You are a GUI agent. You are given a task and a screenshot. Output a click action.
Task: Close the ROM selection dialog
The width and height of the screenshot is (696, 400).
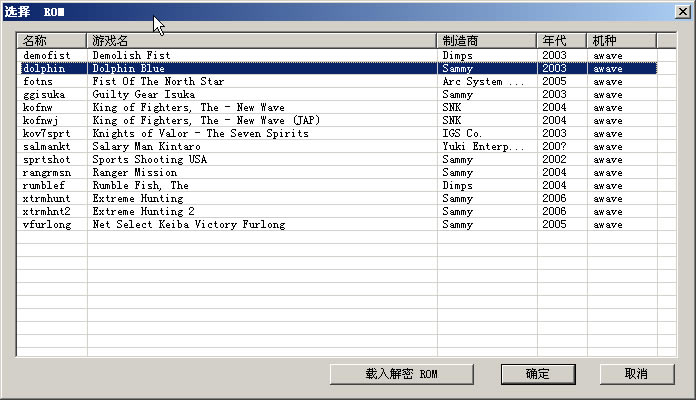point(682,12)
